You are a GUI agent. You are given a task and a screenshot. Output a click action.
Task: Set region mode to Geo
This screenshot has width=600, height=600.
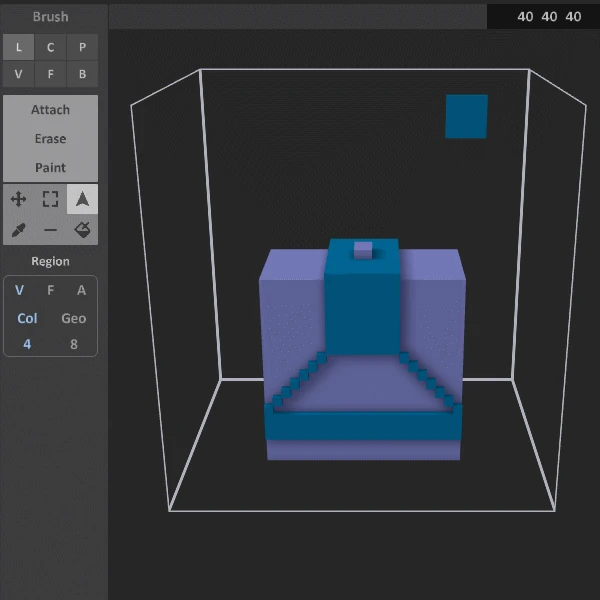(74, 318)
